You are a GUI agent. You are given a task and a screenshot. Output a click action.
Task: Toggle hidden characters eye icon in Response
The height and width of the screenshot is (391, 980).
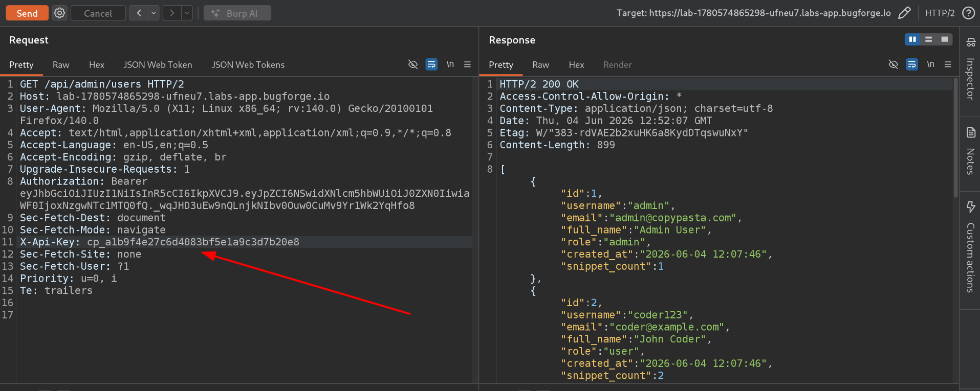(894, 64)
